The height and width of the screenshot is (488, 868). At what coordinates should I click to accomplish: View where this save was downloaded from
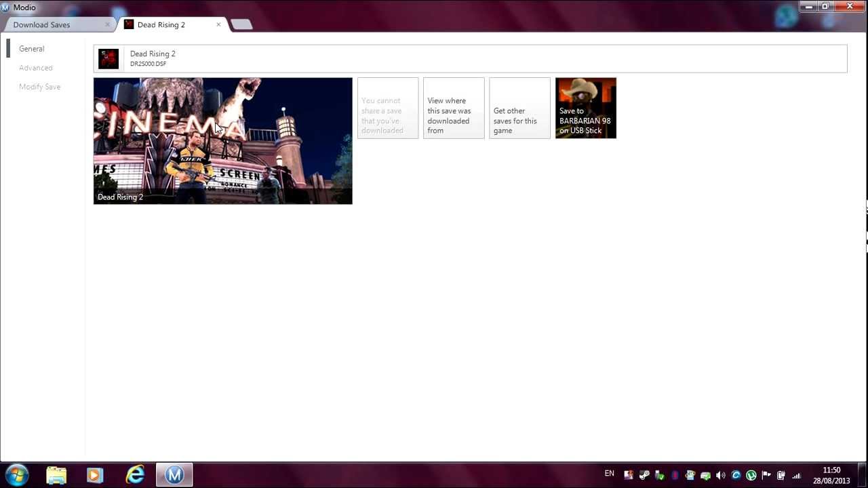(454, 108)
